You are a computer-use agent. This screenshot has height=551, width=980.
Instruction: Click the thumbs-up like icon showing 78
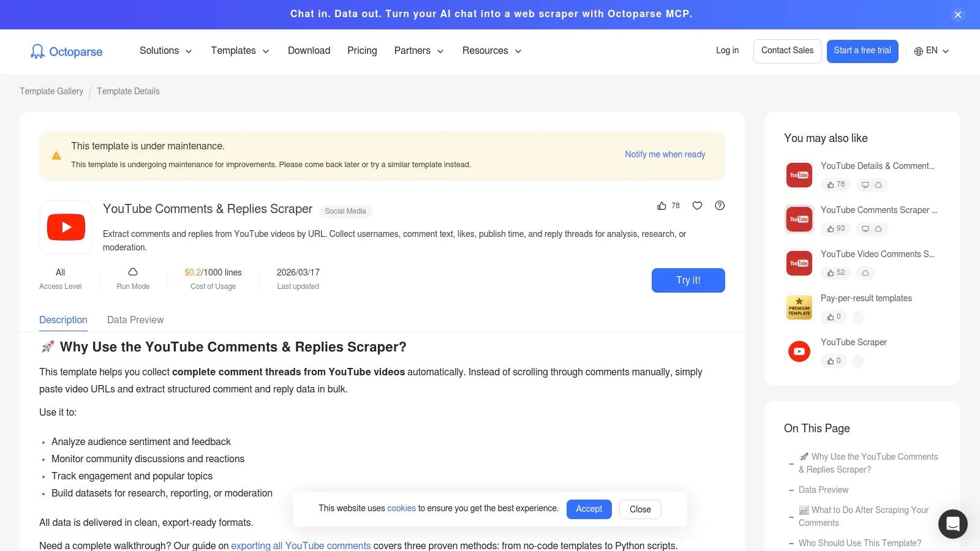[662, 206]
